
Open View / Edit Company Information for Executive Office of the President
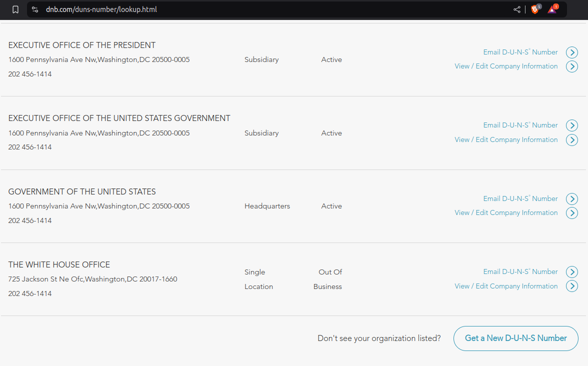[506, 66]
